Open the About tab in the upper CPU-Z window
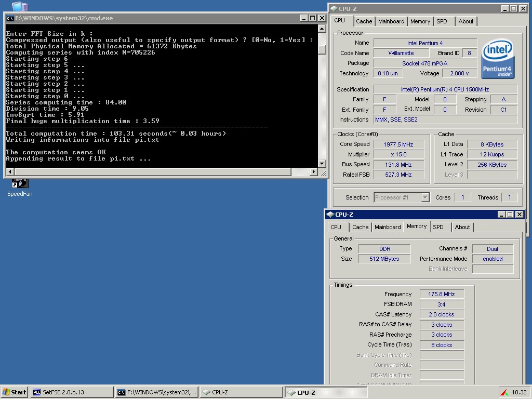This screenshot has width=532, height=399. coord(466,21)
